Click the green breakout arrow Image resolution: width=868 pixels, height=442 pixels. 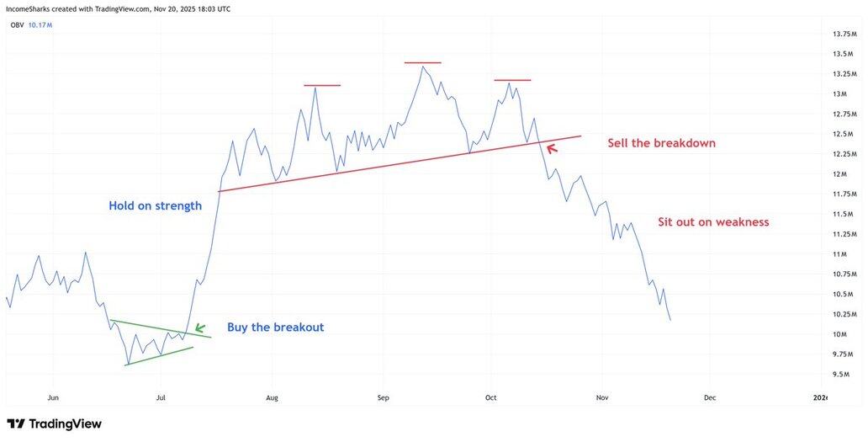[199, 328]
